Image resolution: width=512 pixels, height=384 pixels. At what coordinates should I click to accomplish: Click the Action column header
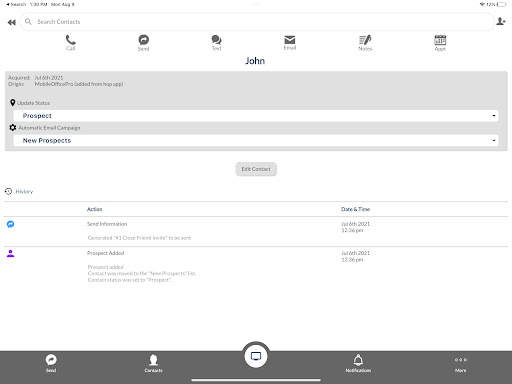(x=95, y=209)
